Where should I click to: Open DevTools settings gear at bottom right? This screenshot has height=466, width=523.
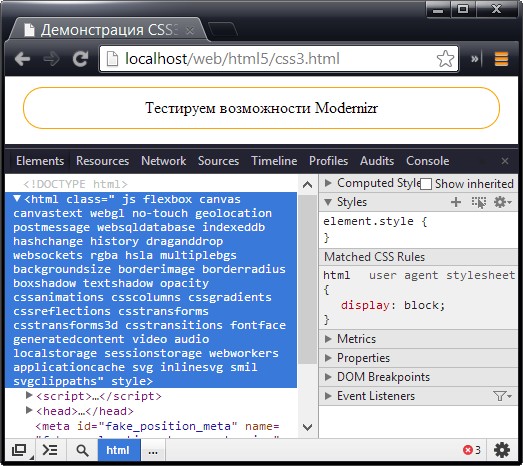point(501,450)
